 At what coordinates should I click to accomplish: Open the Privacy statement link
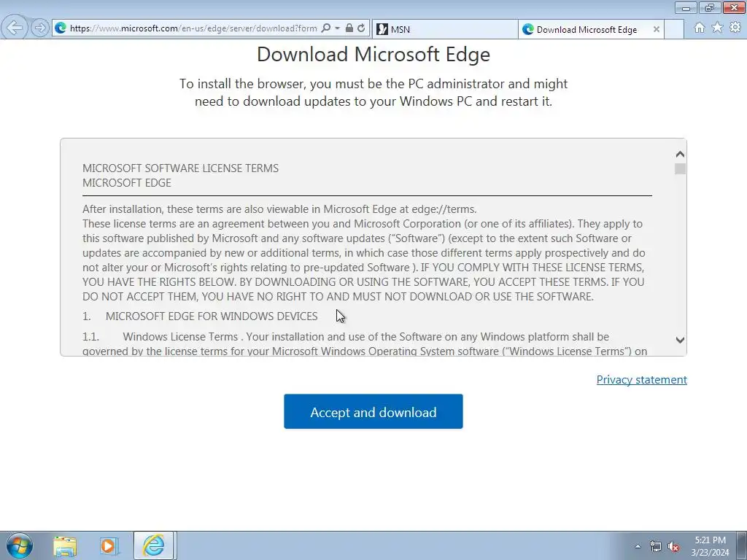pyautogui.click(x=642, y=379)
